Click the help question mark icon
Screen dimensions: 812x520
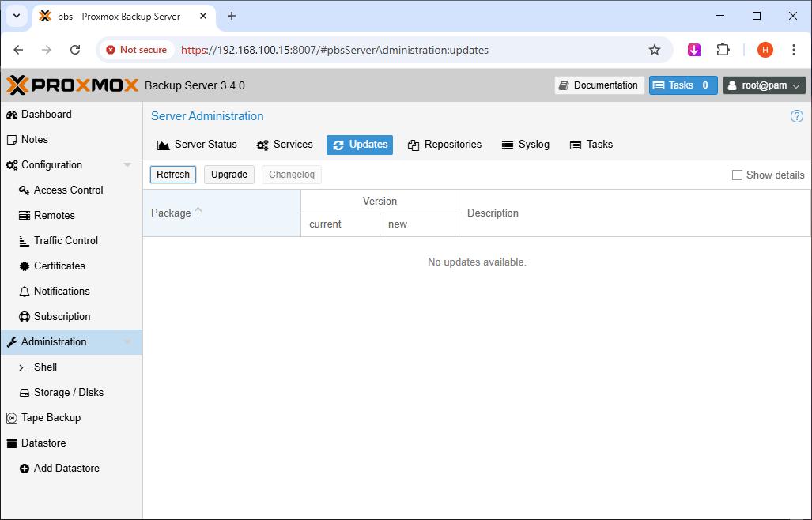pos(797,116)
